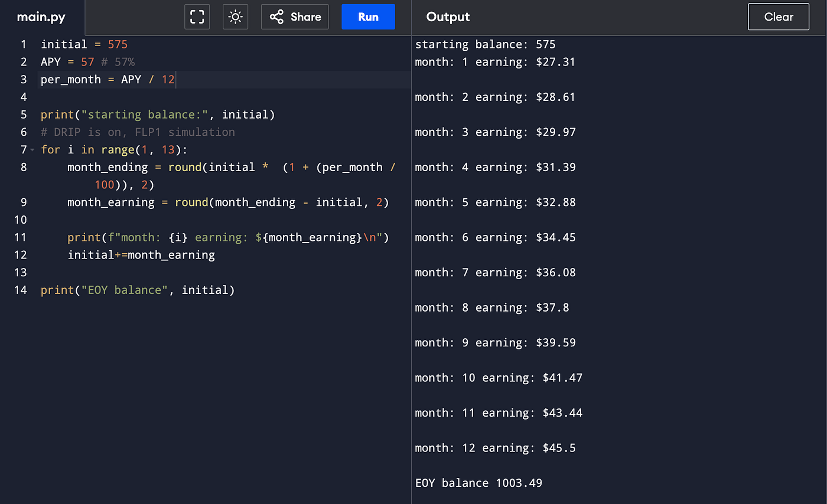This screenshot has width=827, height=504.
Task: Click output 'month: 7 earning: $36.08'
Action: click(x=495, y=272)
